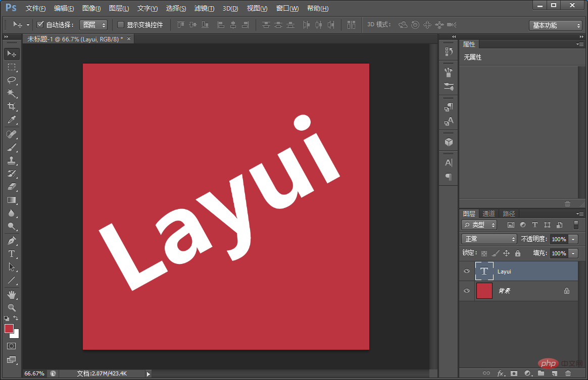
Task: Select the Magic Wand tool
Action: [12, 93]
